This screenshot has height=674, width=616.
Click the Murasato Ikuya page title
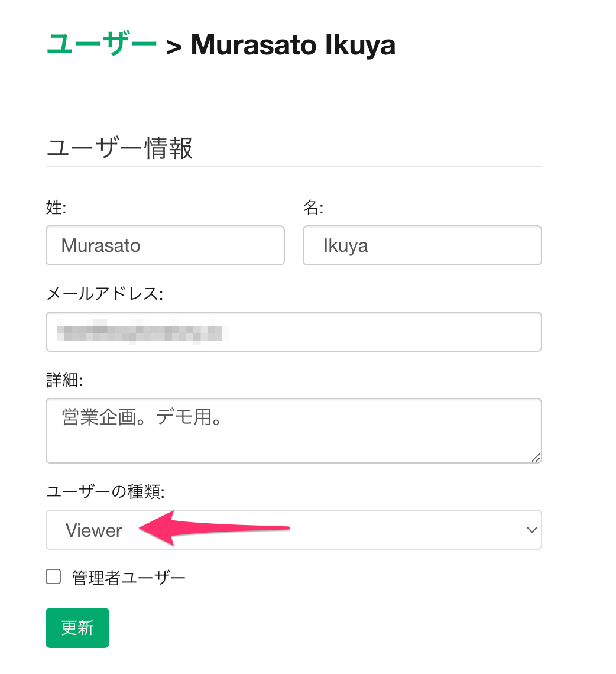pos(293,45)
